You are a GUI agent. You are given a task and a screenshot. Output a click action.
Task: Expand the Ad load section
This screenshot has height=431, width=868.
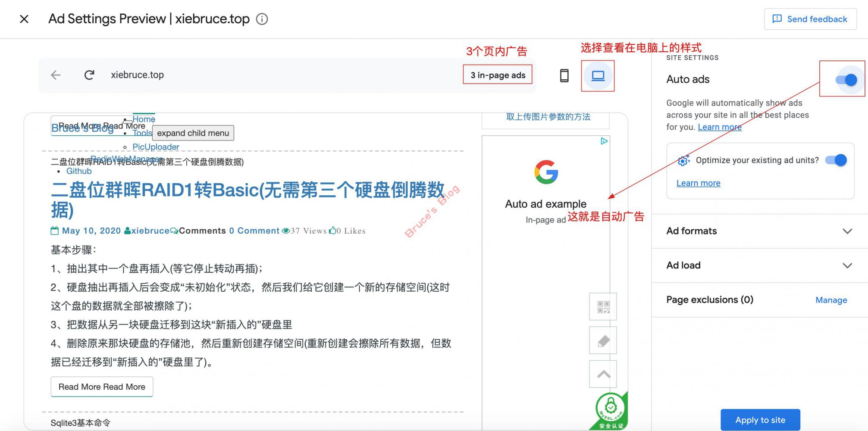coord(847,265)
